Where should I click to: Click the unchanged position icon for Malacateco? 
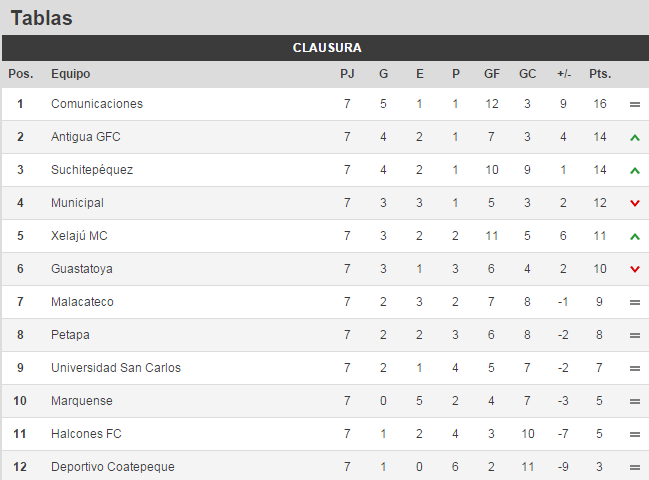(x=635, y=302)
